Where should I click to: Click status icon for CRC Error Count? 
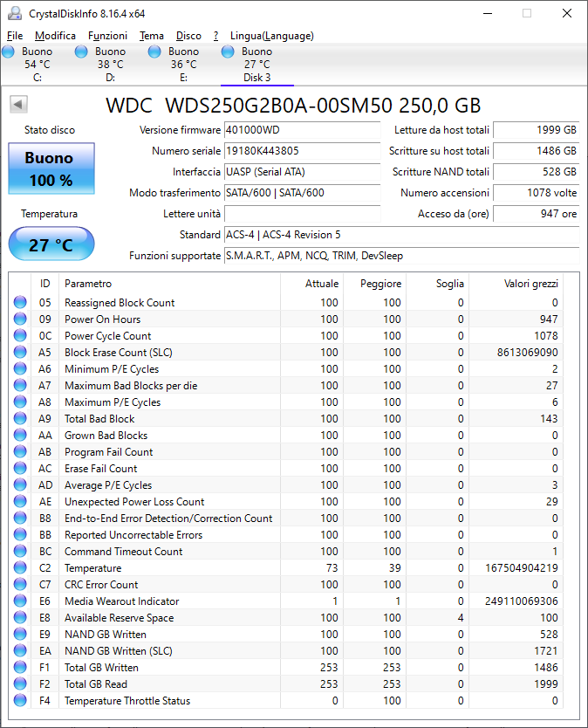(x=20, y=584)
